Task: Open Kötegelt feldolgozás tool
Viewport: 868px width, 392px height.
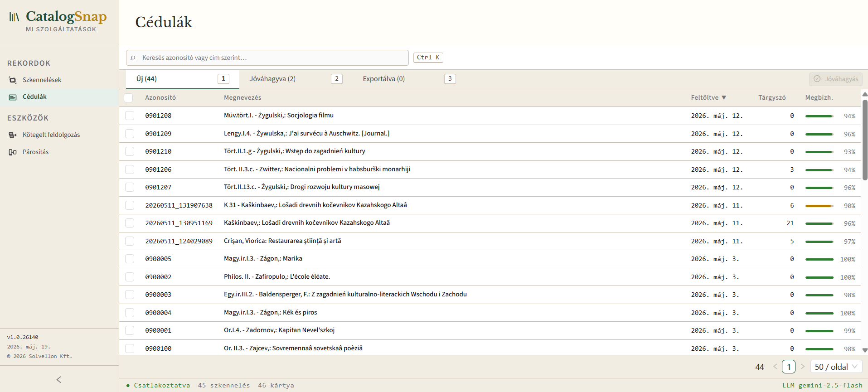Action: [59, 135]
